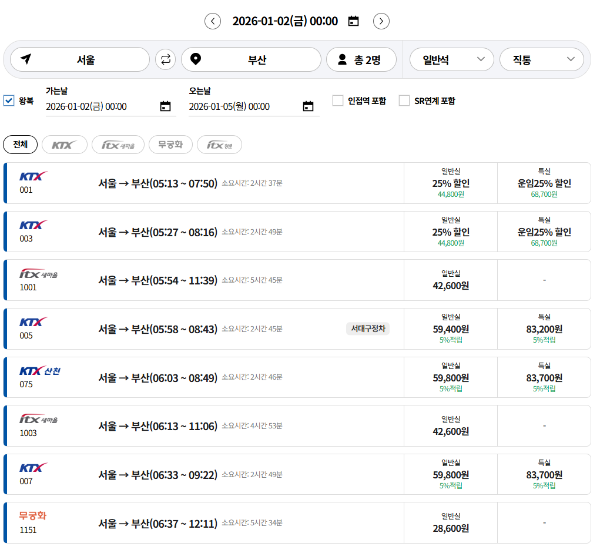The width and height of the screenshot is (600, 549).
Task: Open 직통 route type dropdown
Action: point(541,60)
